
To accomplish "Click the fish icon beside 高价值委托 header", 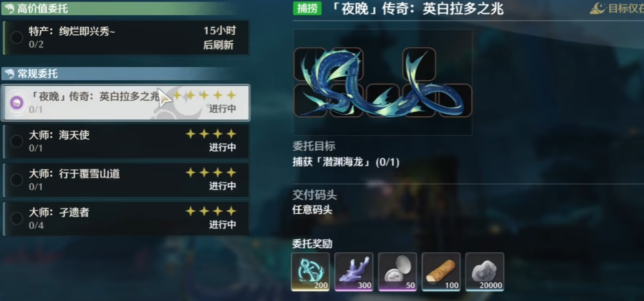I will click(x=10, y=8).
